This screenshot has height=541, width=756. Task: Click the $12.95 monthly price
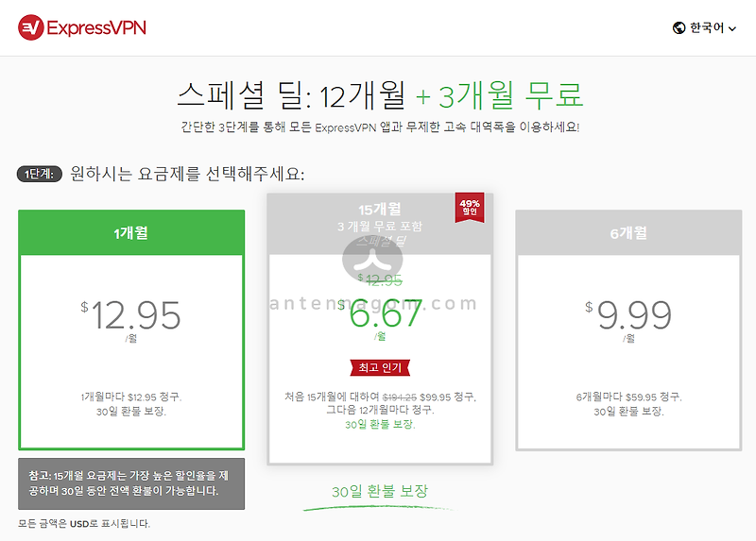pos(131,315)
